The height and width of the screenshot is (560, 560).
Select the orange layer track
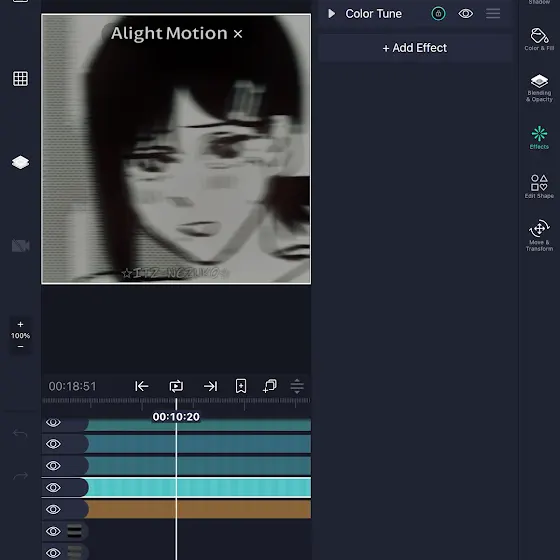tap(198, 509)
